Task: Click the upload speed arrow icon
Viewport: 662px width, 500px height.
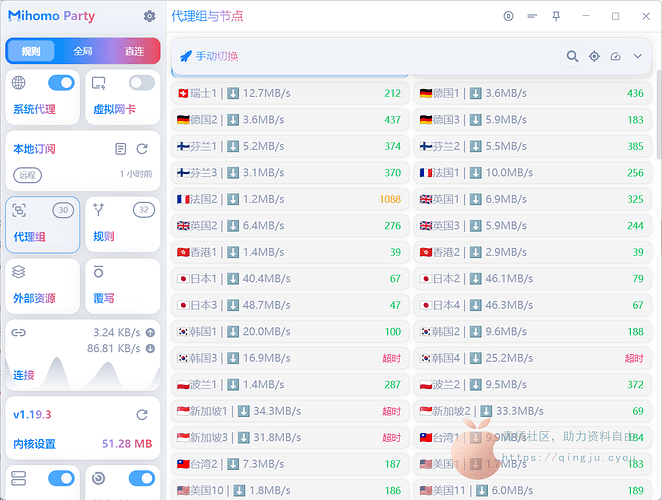Action: coord(150,333)
